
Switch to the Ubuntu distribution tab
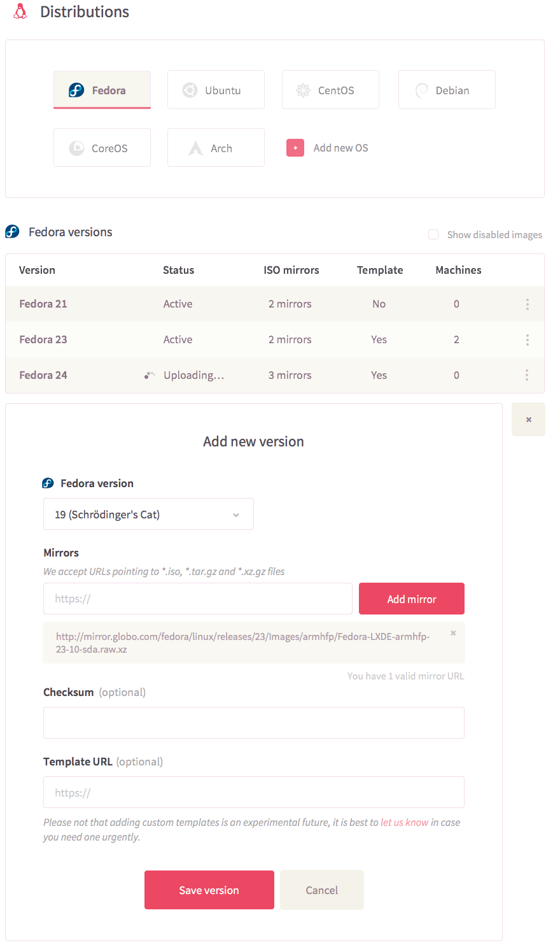216,90
